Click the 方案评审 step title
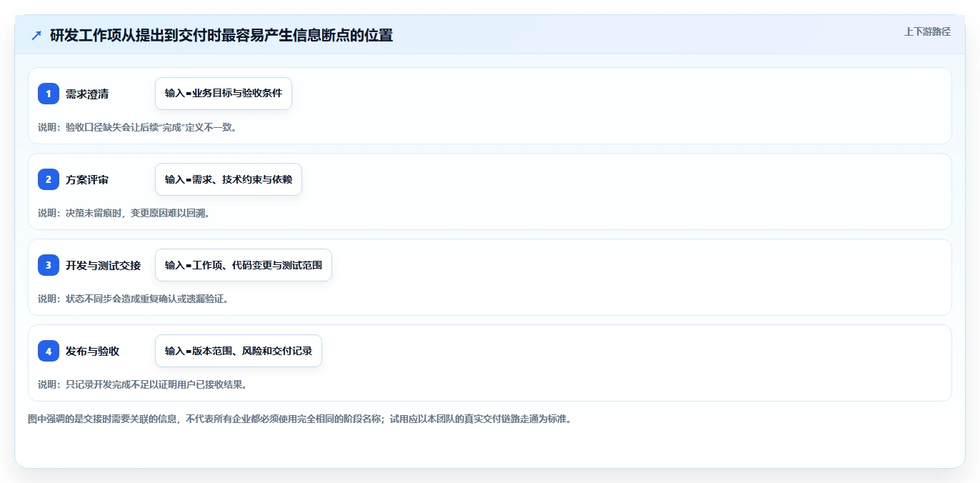Viewport: 980px width, 483px height. [x=87, y=179]
